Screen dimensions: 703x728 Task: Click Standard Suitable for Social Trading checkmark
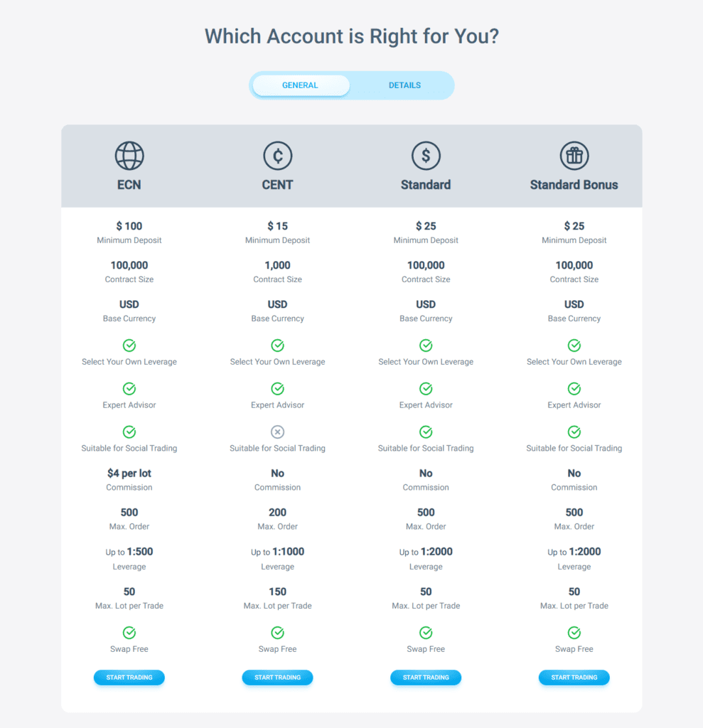pos(426,432)
